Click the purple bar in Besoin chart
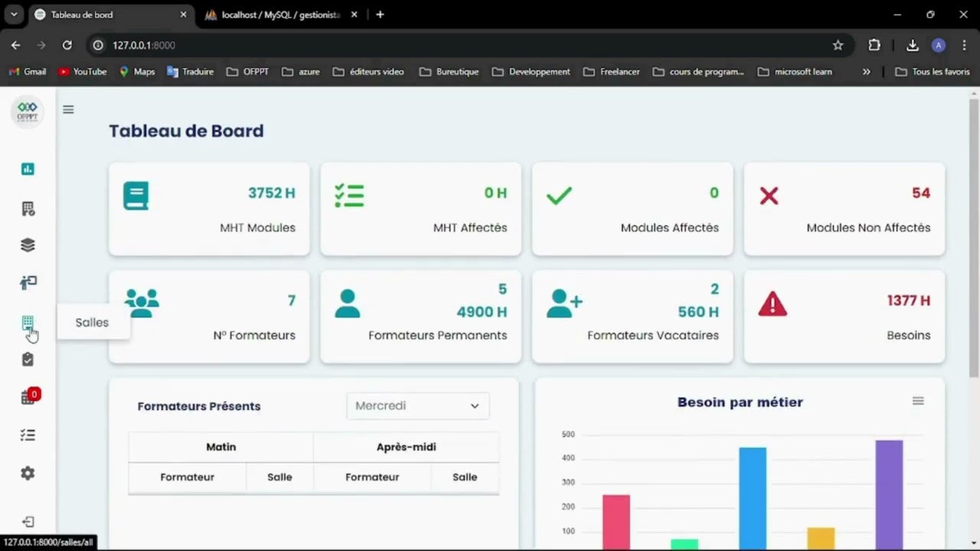This screenshot has width=980, height=551. [x=889, y=494]
